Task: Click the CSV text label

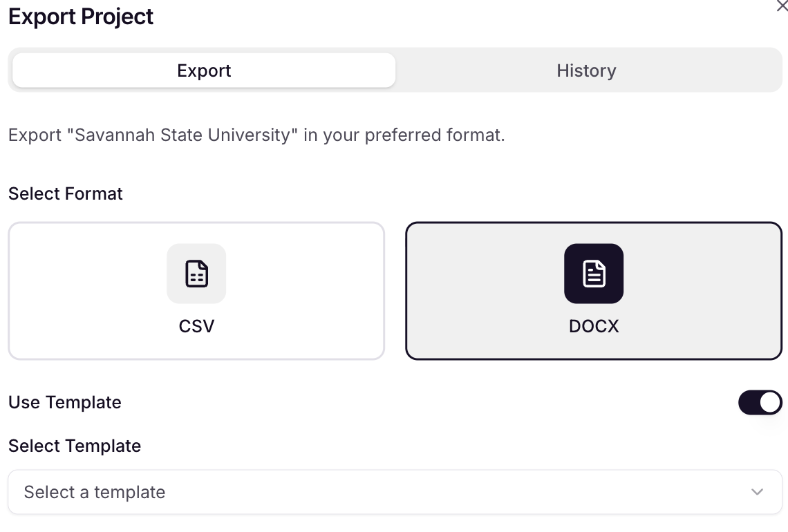Action: 196,327
